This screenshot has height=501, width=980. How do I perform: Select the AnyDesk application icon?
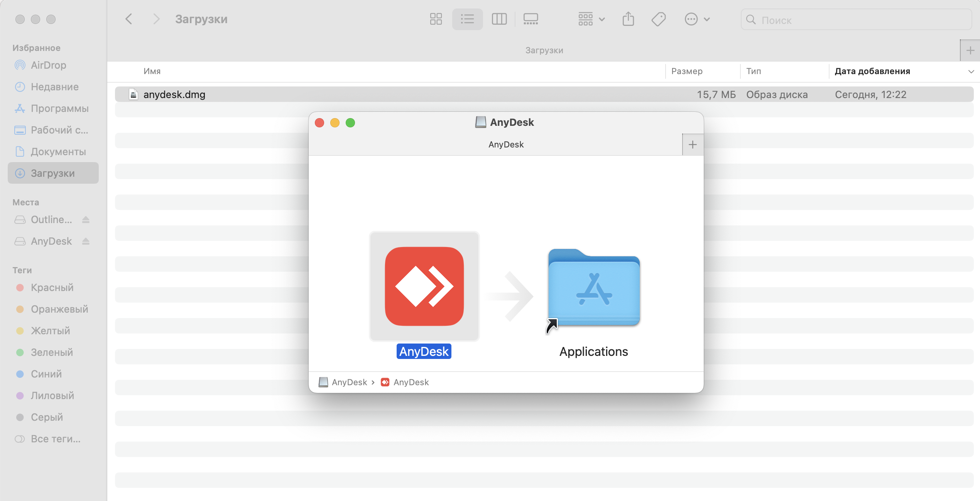[424, 286]
